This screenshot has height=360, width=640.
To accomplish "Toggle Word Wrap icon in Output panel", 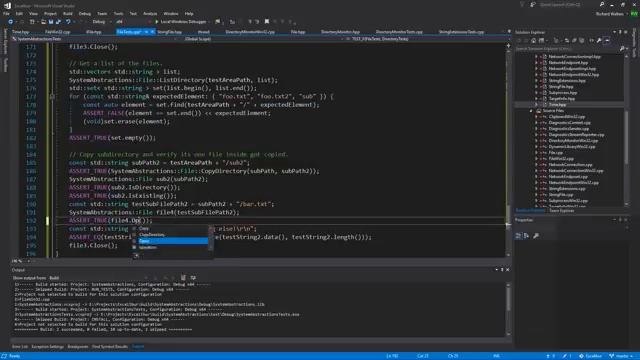I will tap(193, 278).
